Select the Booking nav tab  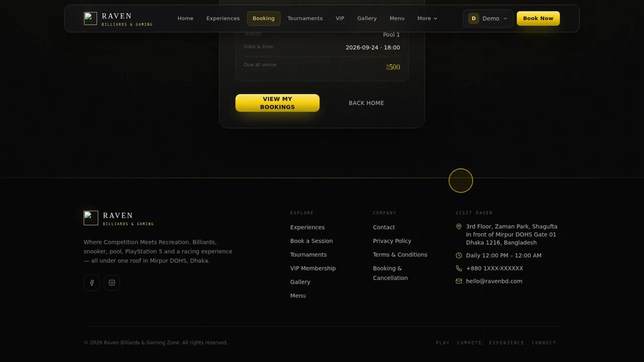[264, 19]
